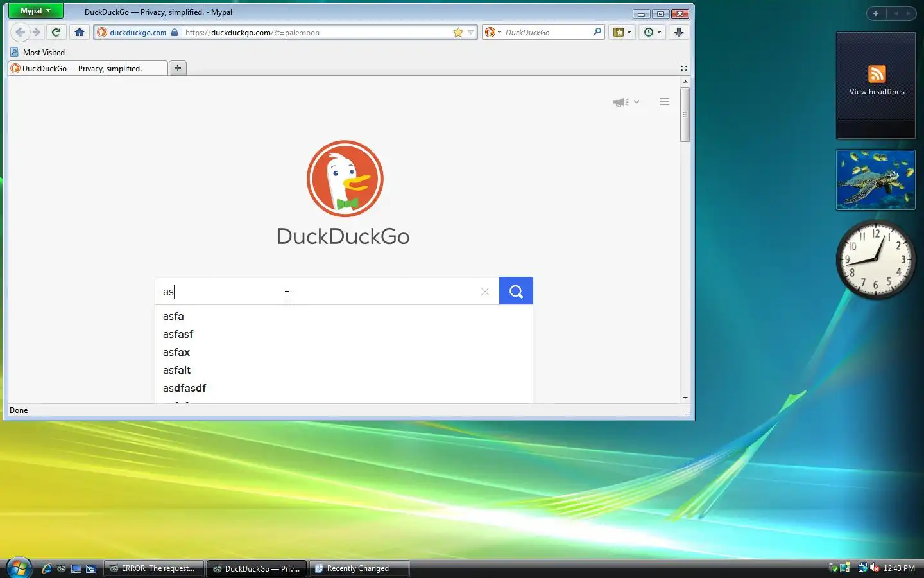
Task: Click the DuckDuckGo duck logo
Action: coord(345,179)
